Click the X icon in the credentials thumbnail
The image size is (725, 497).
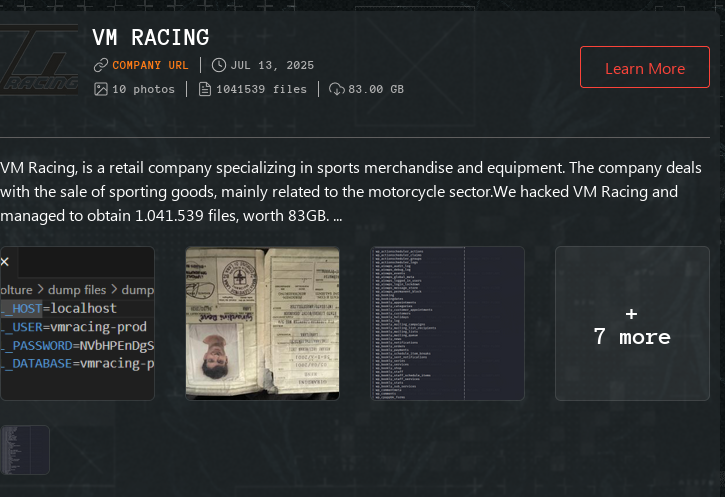tap(5, 262)
